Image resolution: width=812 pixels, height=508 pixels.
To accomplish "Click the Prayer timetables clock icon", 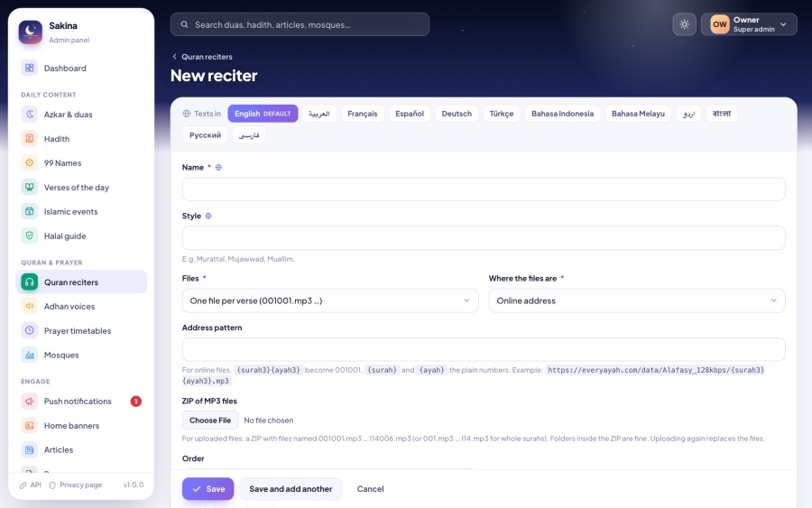I will click(x=30, y=330).
